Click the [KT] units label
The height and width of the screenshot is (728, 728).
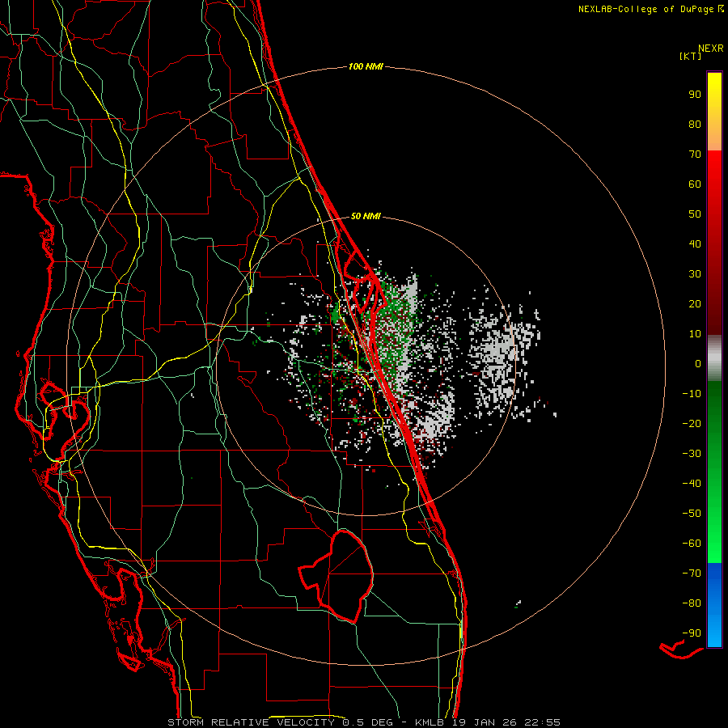click(x=691, y=56)
